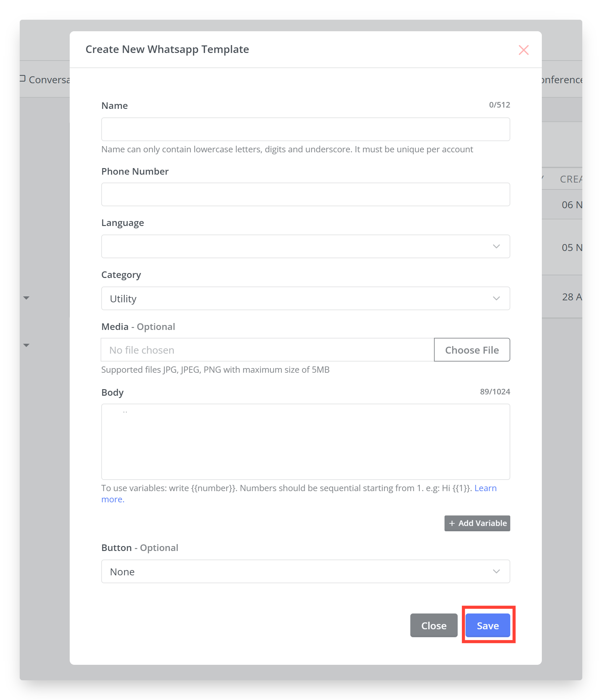
Task: Click the plus icon on Add Variable
Action: click(452, 523)
